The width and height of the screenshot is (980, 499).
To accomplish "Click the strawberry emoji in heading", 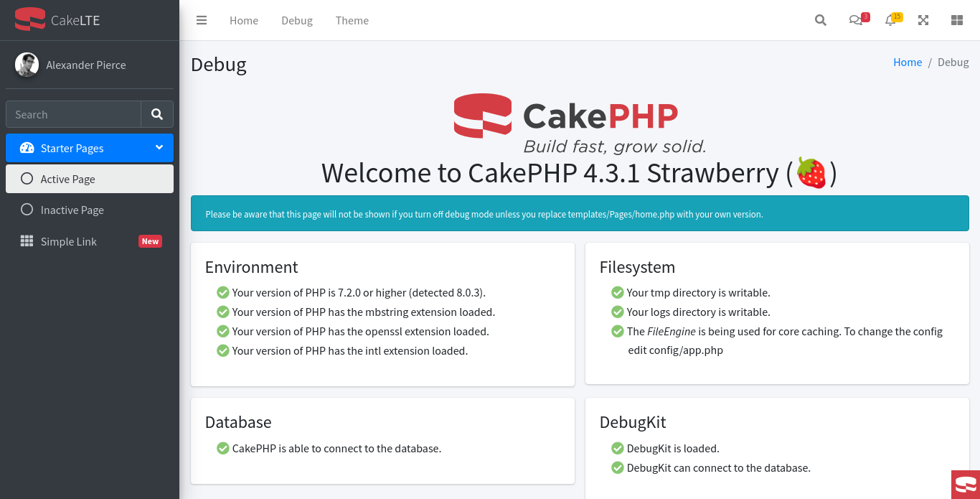I will (811, 173).
